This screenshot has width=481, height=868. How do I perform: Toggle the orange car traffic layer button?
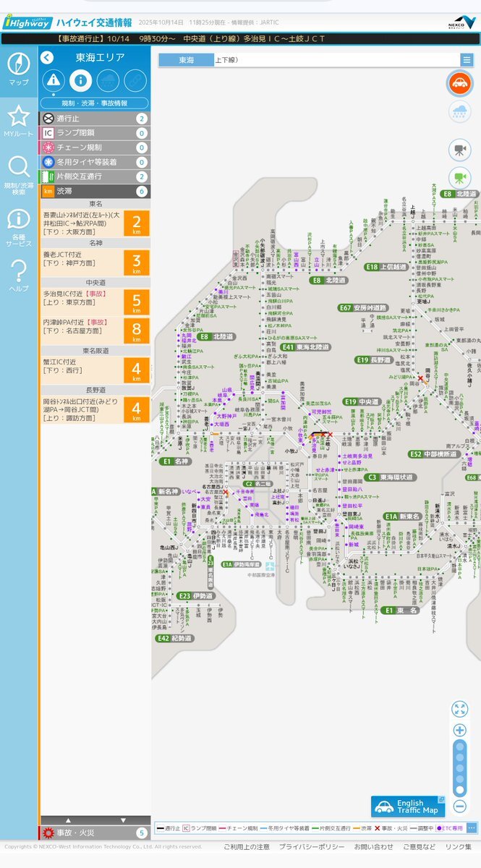(x=459, y=83)
